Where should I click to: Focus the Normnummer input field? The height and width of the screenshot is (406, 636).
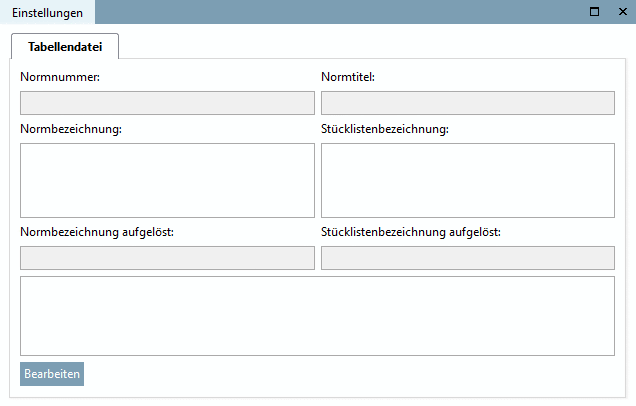point(167,103)
